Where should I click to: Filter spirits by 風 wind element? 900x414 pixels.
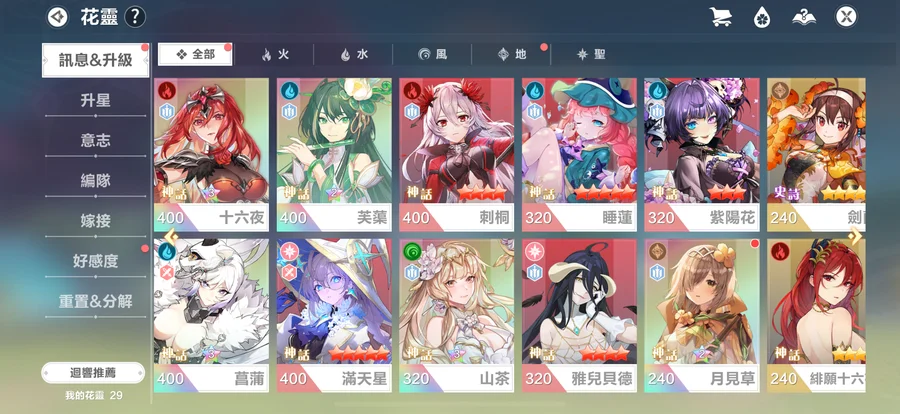pyautogui.click(x=433, y=55)
